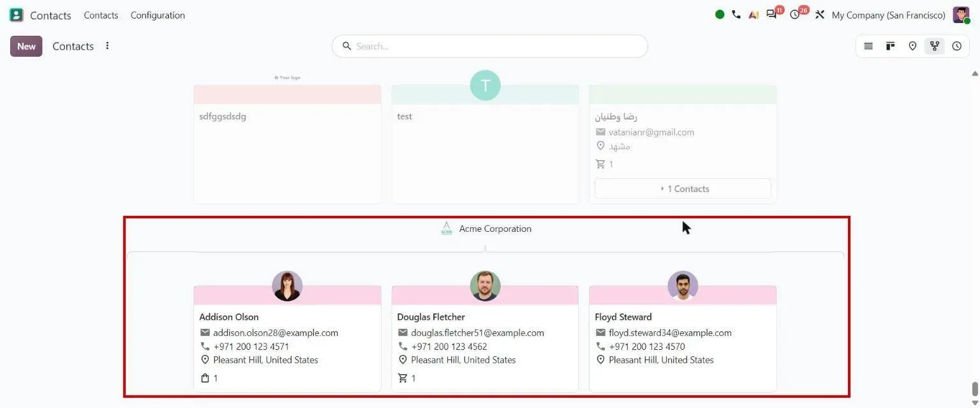The width and height of the screenshot is (980, 408).
Task: Open My Company (San Francisco) switcher
Action: [x=888, y=15]
